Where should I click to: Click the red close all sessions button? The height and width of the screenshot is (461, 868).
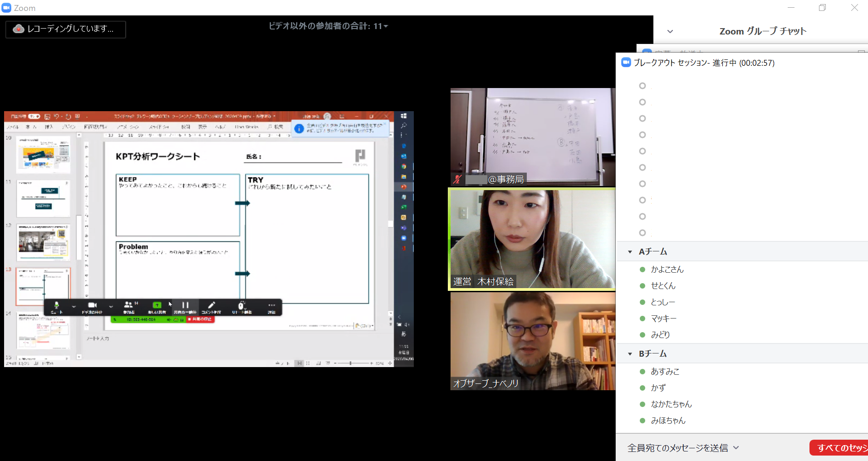(839, 448)
